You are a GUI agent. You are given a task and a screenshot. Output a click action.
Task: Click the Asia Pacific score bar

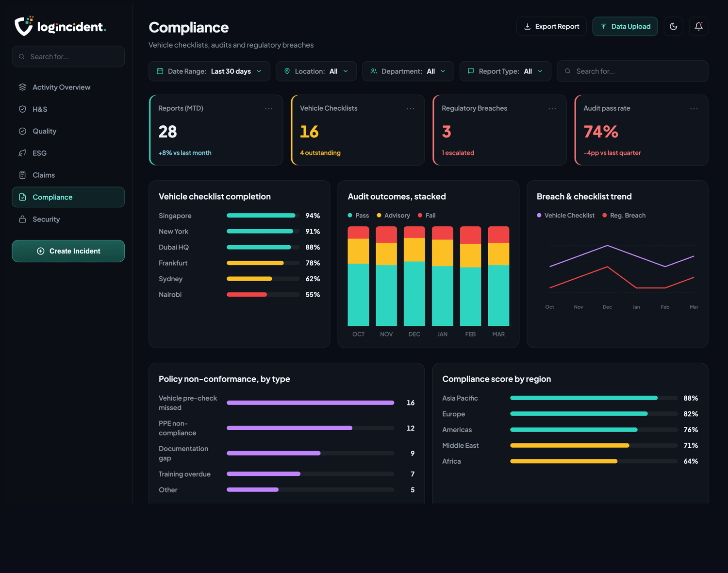[x=594, y=398]
